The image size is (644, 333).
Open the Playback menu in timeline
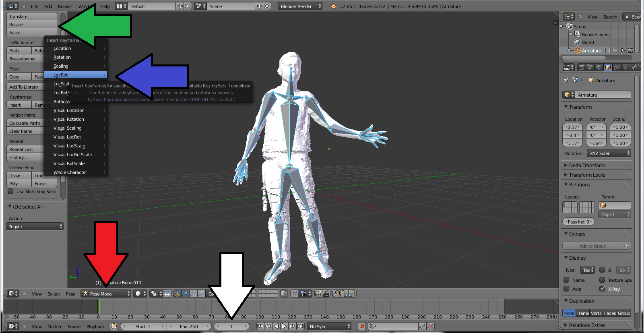95,326
